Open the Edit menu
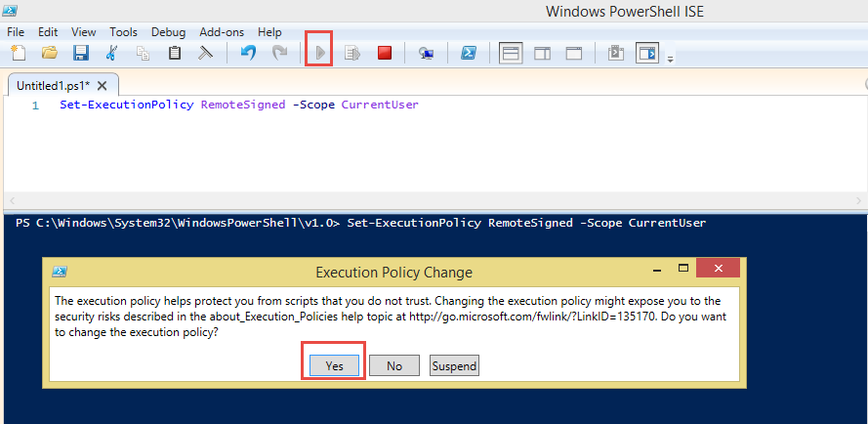 48,32
